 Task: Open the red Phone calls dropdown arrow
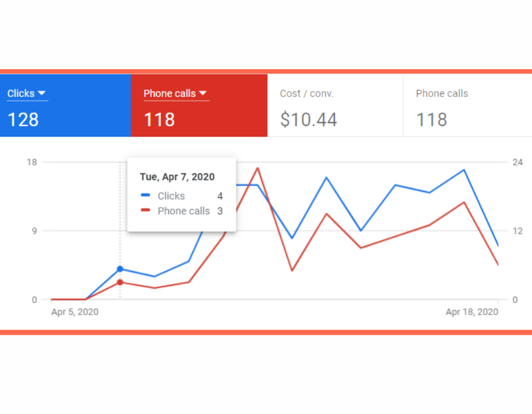coord(203,93)
